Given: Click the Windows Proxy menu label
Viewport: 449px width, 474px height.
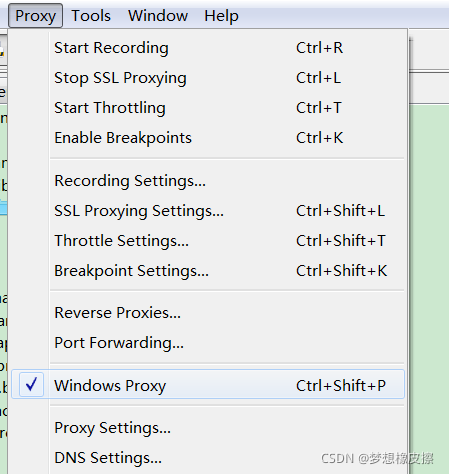Looking at the screenshot, I should click(x=110, y=386).
